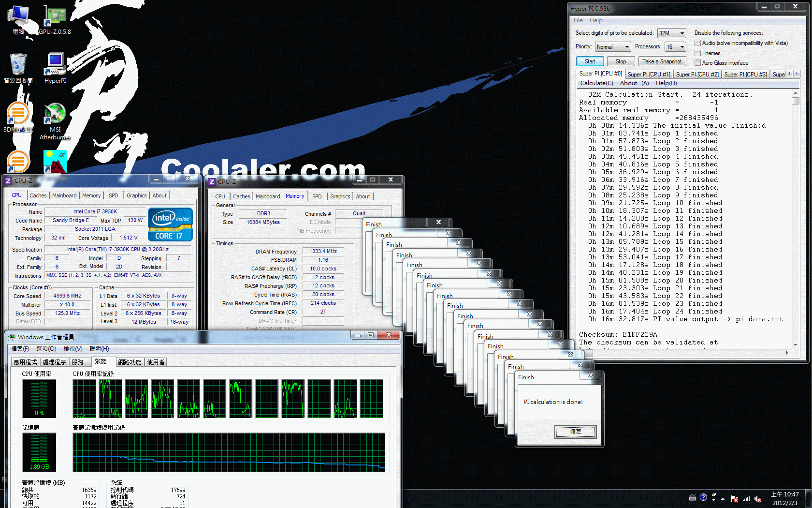Image resolution: width=812 pixels, height=508 pixels.
Task: Minimize the Hyper PI window
Action: pyautogui.click(x=764, y=7)
